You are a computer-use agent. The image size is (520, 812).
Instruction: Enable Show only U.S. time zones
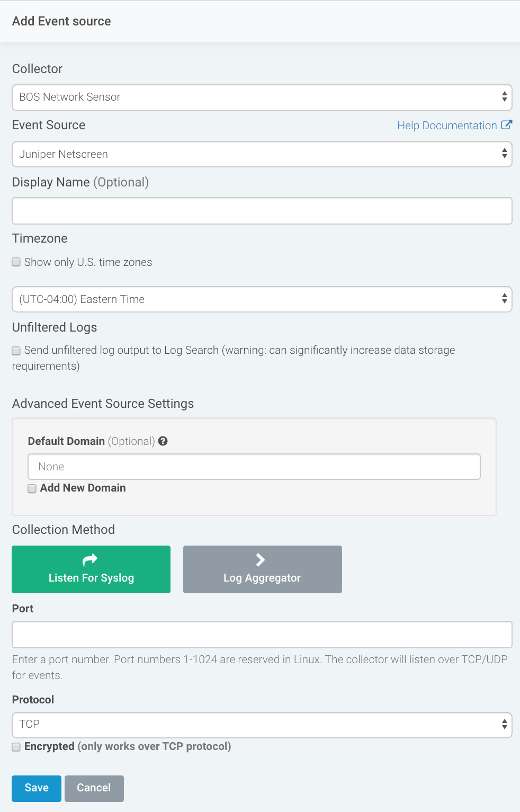click(16, 262)
